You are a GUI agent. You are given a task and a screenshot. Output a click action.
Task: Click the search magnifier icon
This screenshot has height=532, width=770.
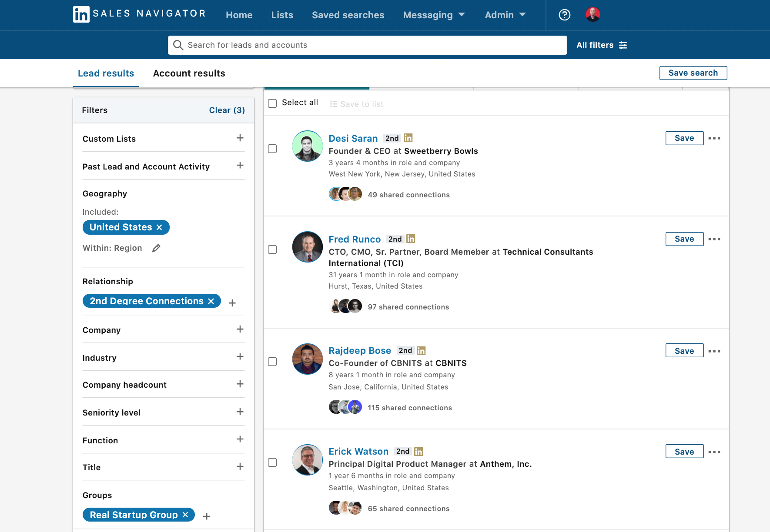tap(178, 45)
